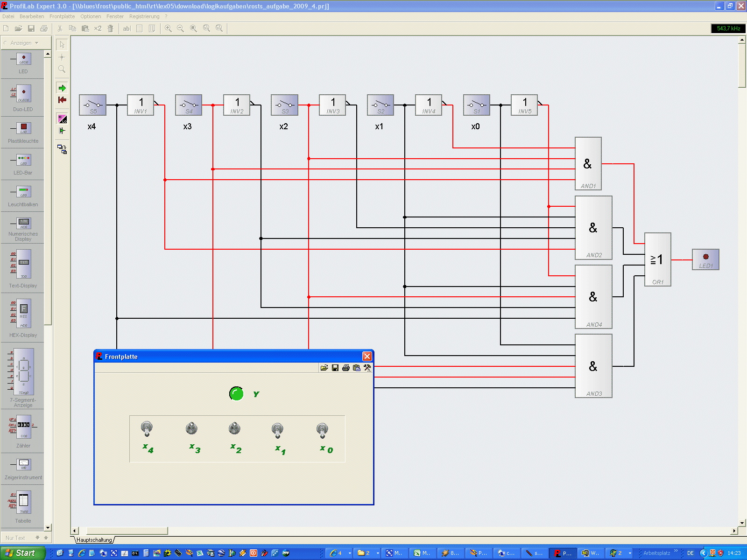Open the Bearbeiten menu

pyautogui.click(x=32, y=16)
